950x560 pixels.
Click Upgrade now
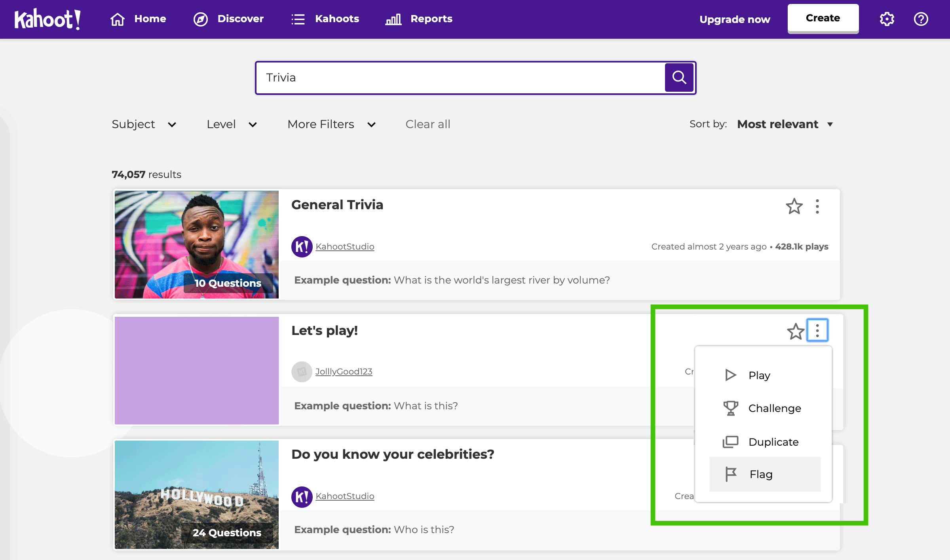coord(735,19)
